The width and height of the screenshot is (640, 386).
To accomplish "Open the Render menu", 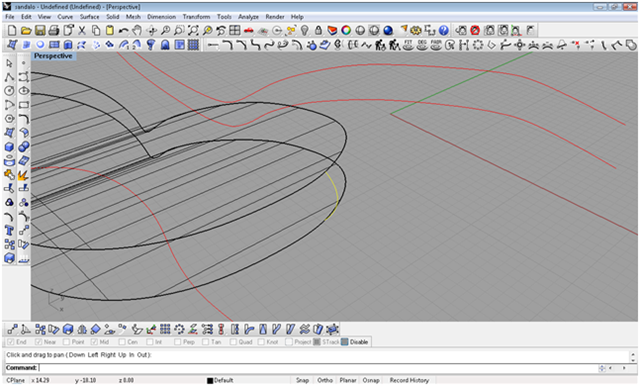I will 275,17.
